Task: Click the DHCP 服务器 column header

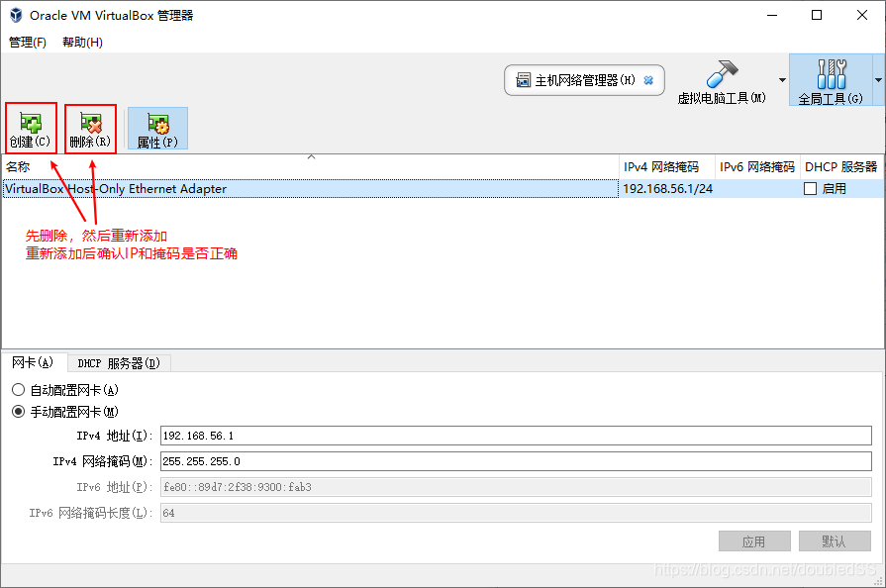Action: 841,167
